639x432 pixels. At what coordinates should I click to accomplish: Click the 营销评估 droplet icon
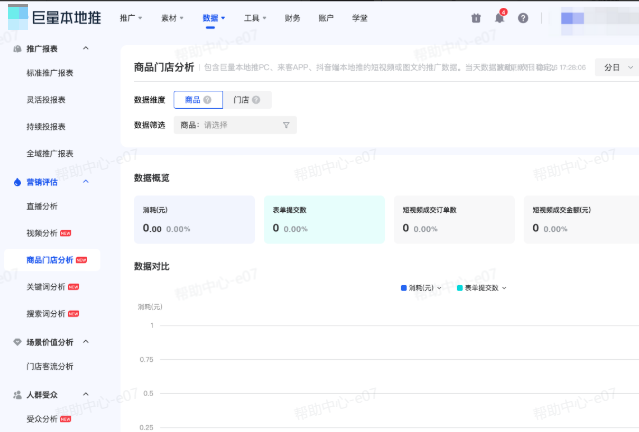pyautogui.click(x=17, y=182)
